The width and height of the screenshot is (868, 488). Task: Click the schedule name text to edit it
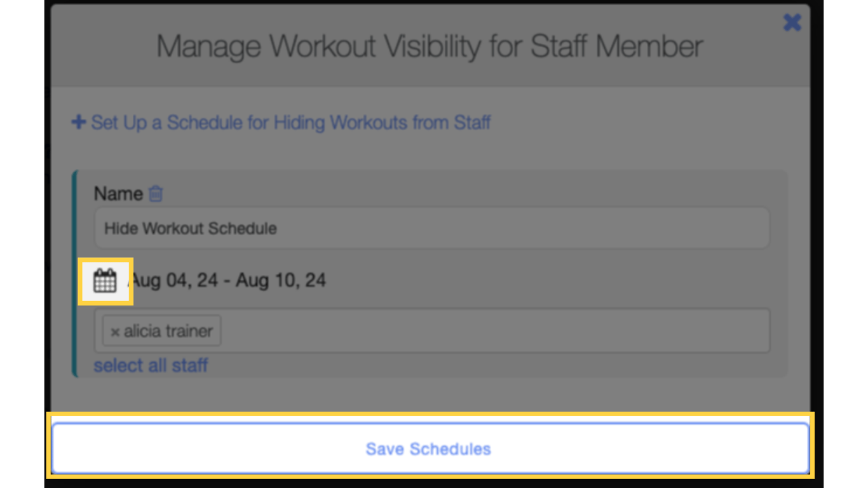190,228
